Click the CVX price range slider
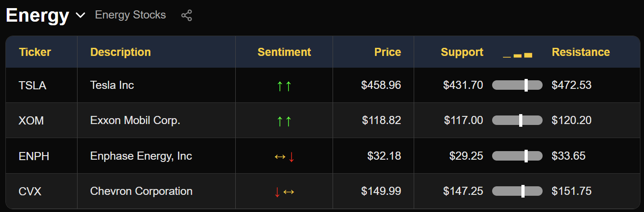The width and height of the screenshot is (644, 212). tap(517, 191)
